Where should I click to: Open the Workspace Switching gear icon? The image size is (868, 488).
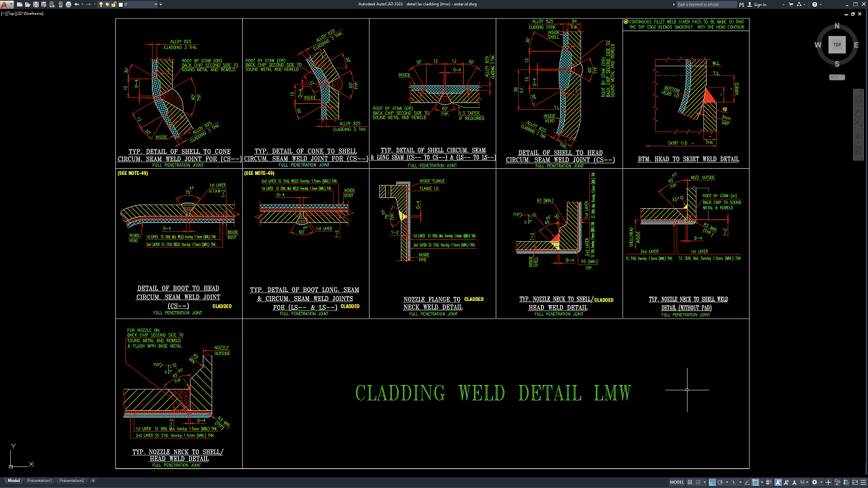click(x=815, y=482)
